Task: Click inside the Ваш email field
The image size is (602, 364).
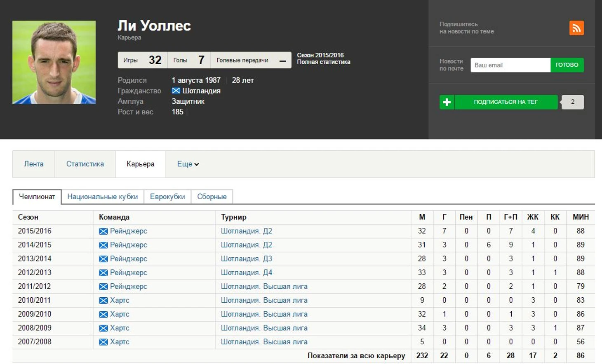Action: [510, 65]
